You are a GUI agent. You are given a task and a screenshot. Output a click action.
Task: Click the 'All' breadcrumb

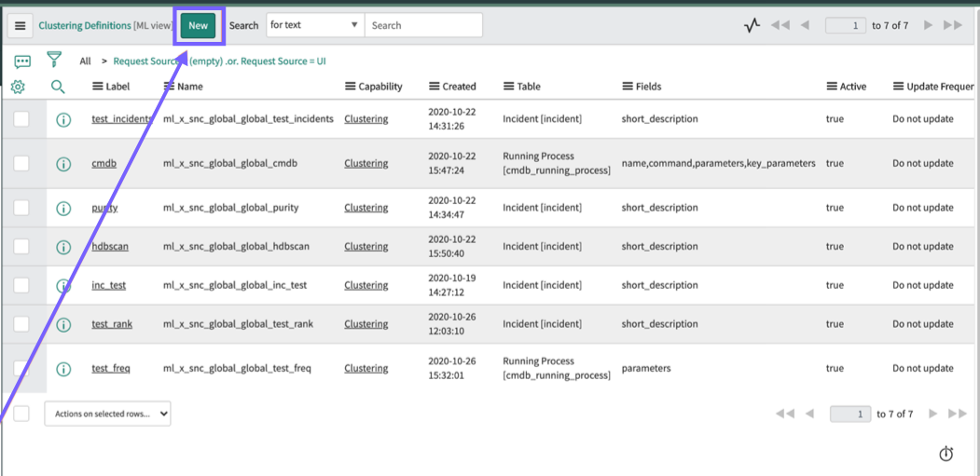(85, 61)
